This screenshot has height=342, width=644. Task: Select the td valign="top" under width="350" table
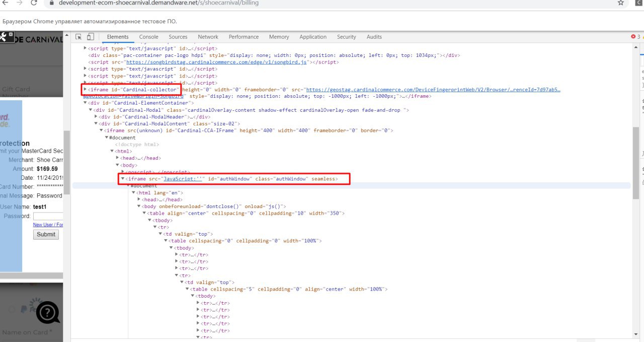pos(188,234)
